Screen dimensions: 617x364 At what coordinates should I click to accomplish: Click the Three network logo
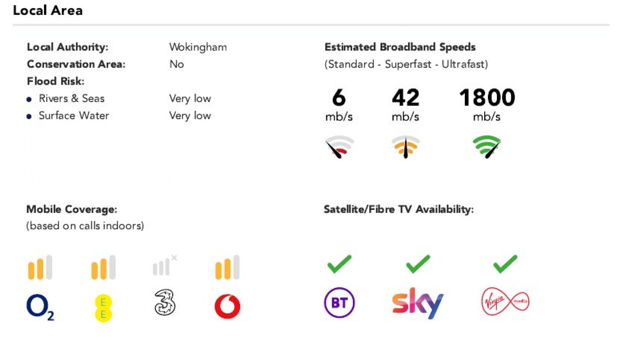(x=165, y=302)
